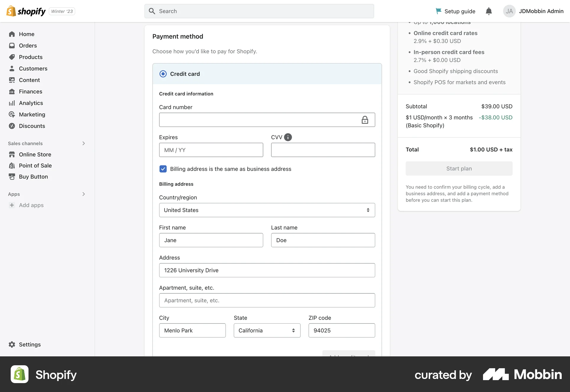The width and height of the screenshot is (570, 392).
Task: Open Discounts using the percent icon
Action: tap(12, 126)
